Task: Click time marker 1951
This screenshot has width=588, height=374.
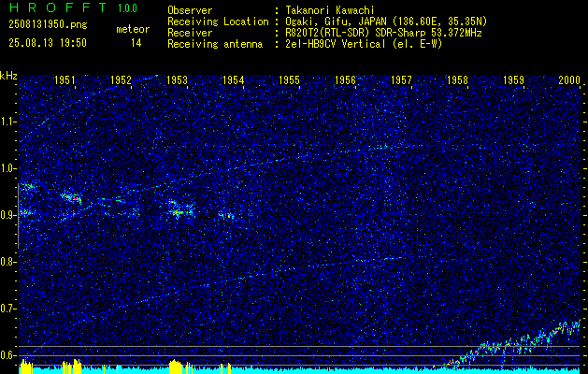Action: [x=65, y=79]
